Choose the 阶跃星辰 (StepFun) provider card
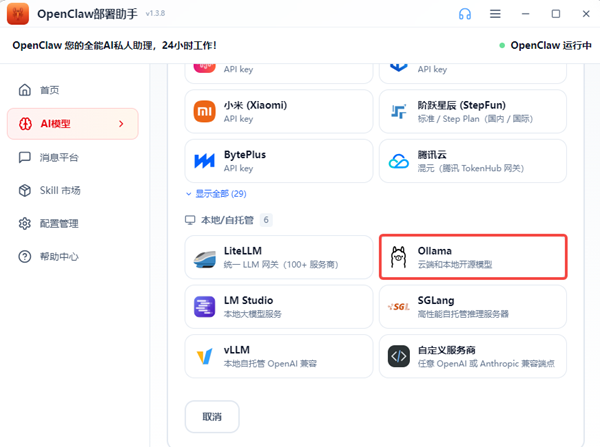The image size is (600, 447). point(473,111)
